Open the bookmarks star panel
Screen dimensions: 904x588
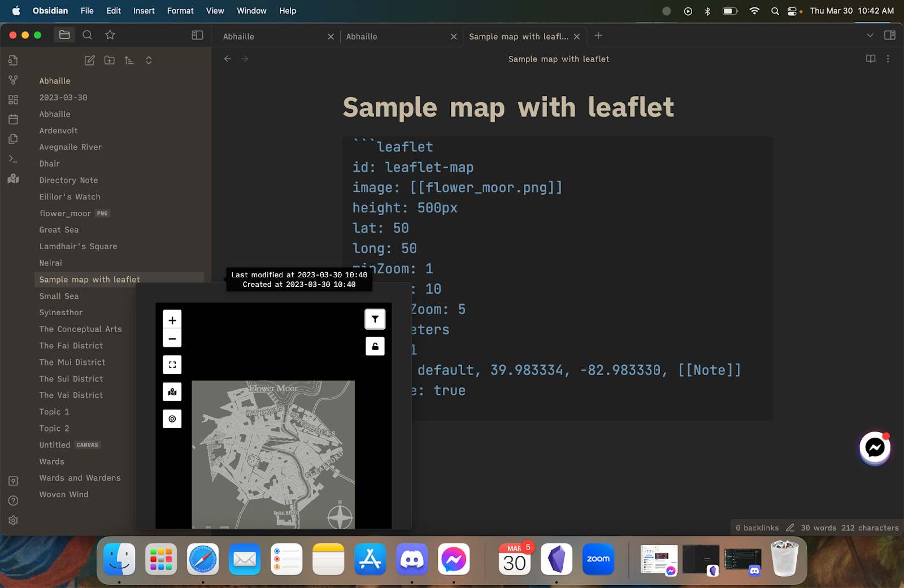[x=110, y=35]
